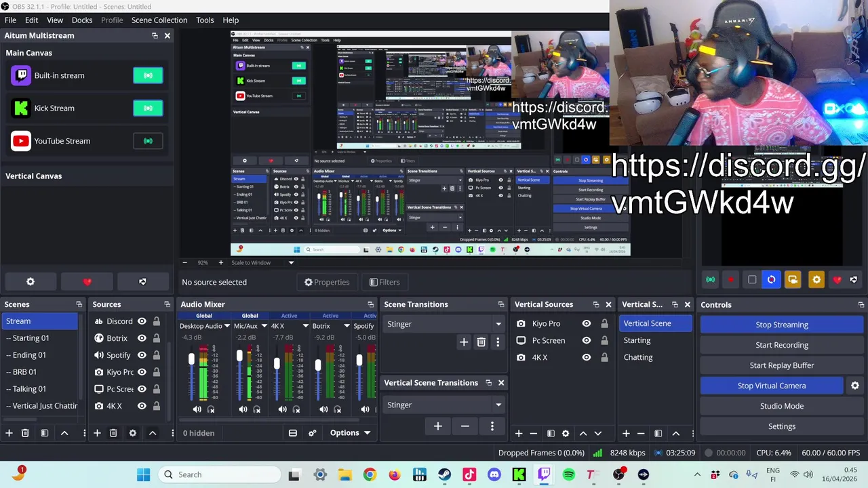Open Virtual Camera settings gear
868x488 pixels.
[855, 386]
